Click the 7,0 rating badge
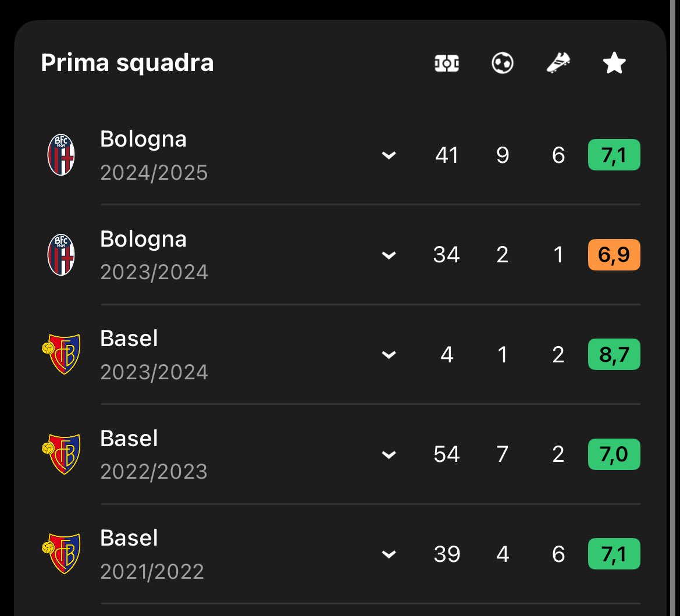 (614, 454)
